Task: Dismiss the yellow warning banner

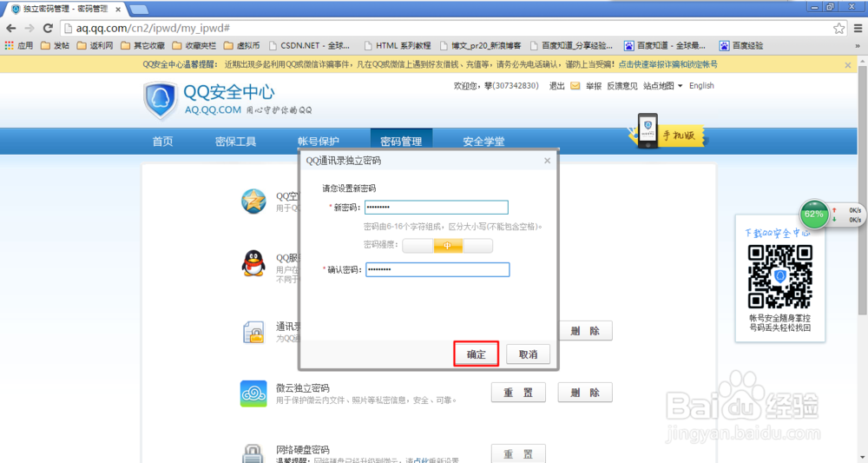Action: 847,65
